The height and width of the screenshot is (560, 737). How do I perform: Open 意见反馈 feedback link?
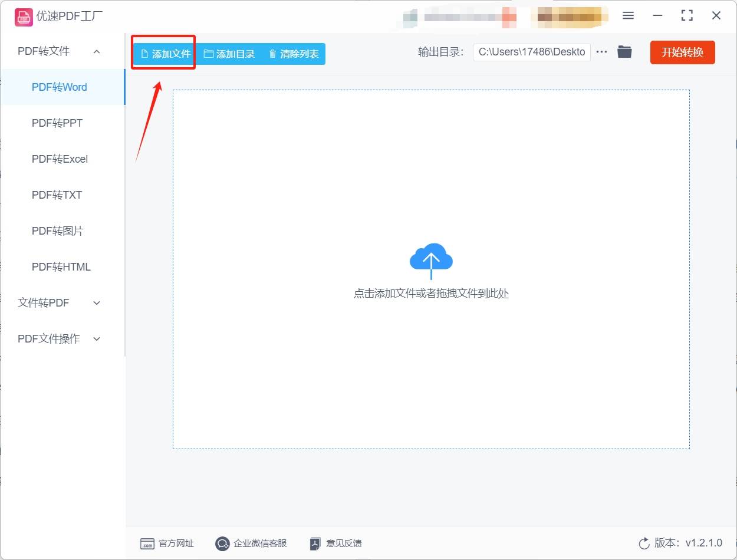[335, 543]
